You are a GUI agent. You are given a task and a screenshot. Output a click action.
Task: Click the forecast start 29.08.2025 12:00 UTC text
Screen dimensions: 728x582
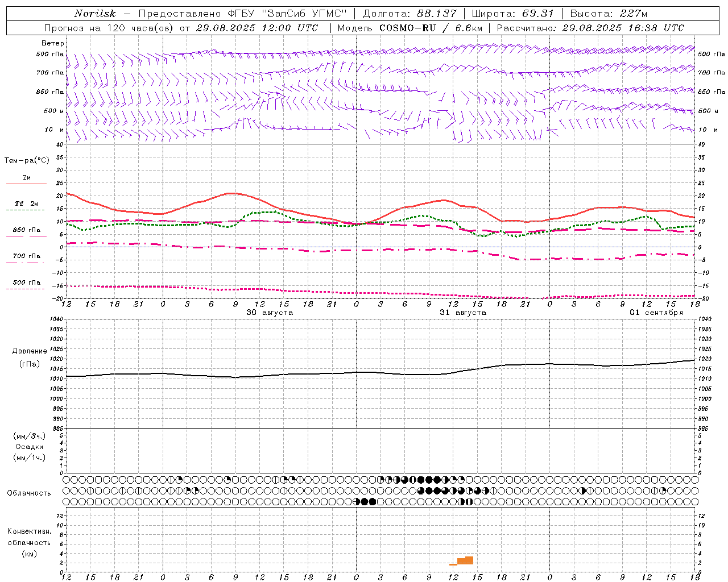point(257,28)
